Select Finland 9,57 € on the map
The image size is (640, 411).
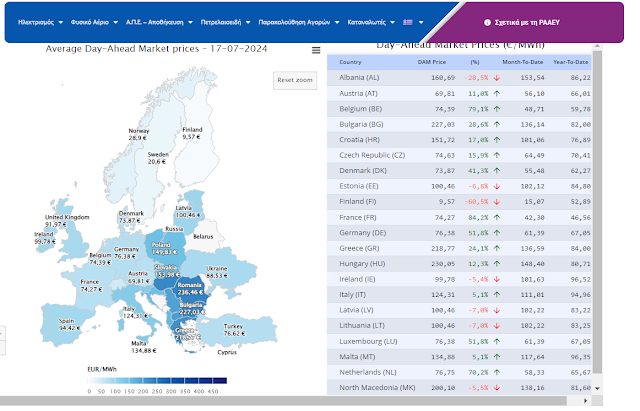[x=194, y=135]
